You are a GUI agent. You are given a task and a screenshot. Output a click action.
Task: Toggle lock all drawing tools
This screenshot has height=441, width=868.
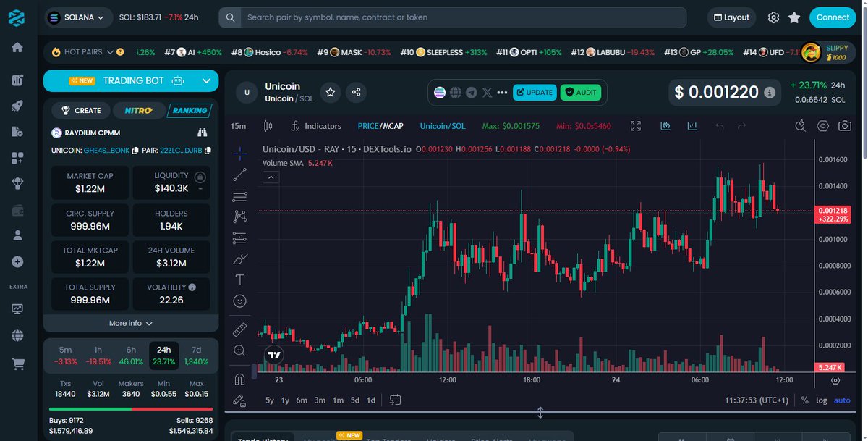240,400
